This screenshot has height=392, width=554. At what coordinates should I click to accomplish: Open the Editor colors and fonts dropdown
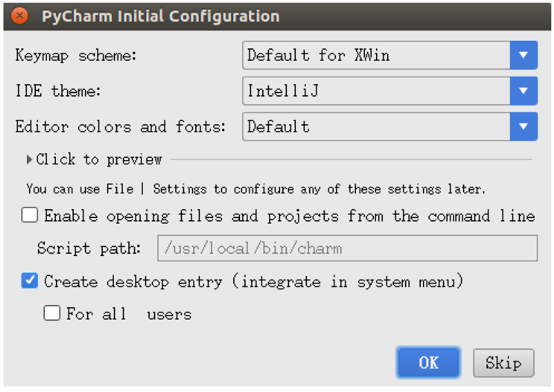pos(390,126)
